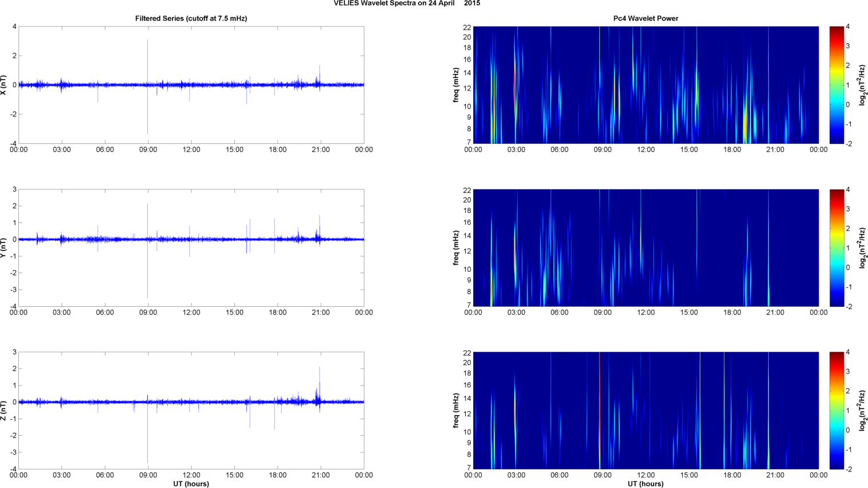Select UT (hours) label under bottom wavelet plot
Image resolution: width=868 pixels, height=488 pixels.
645,484
